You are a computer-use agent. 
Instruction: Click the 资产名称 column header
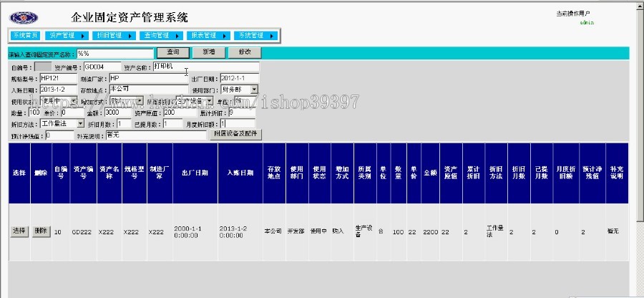click(109, 173)
